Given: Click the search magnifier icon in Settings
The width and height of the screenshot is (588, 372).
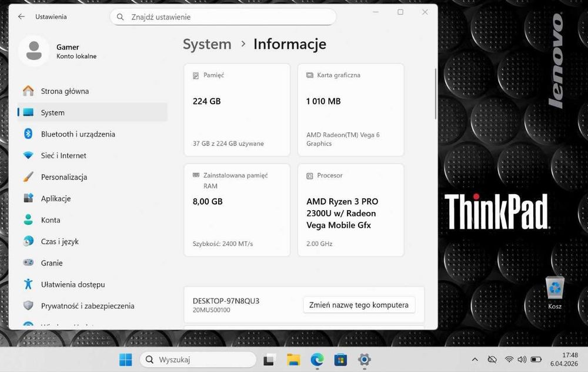Looking at the screenshot, I should [120, 17].
